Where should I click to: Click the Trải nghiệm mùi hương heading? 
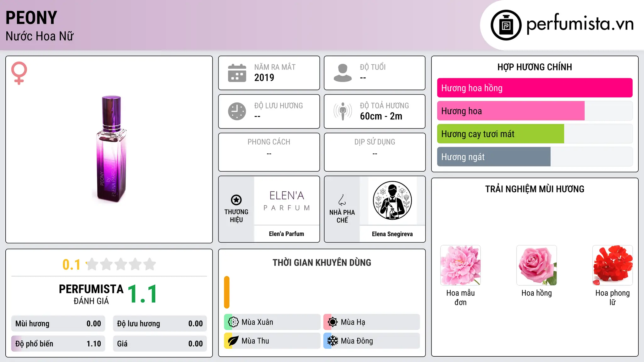(535, 189)
